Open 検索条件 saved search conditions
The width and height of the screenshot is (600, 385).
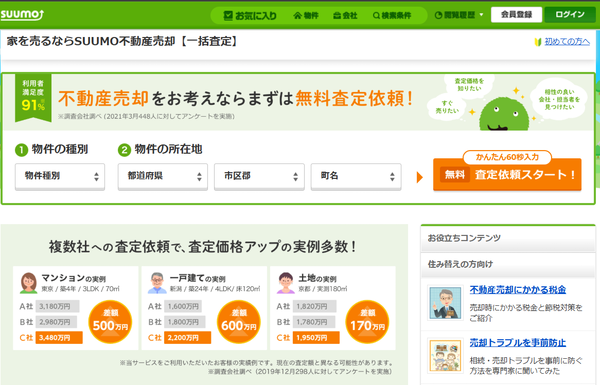tap(392, 16)
